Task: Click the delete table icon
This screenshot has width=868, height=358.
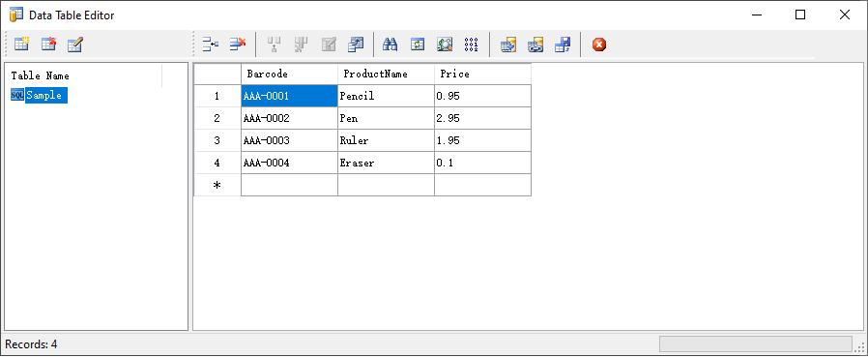Action: 48,45
